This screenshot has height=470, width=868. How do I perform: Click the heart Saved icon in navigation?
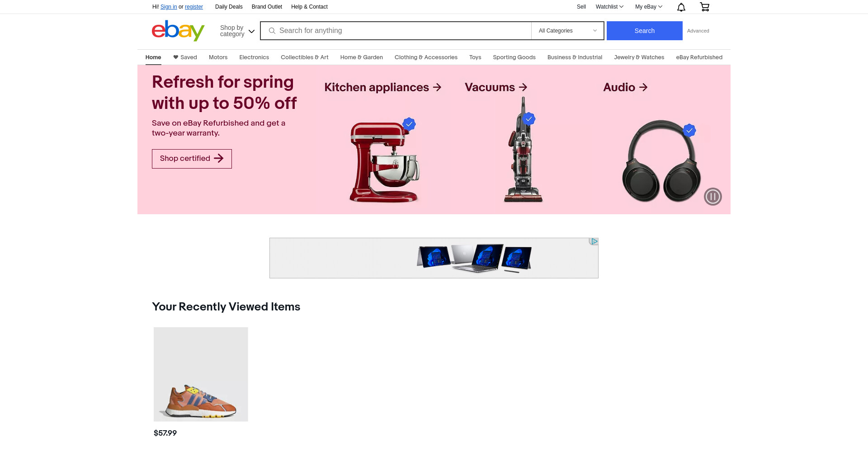(176, 57)
